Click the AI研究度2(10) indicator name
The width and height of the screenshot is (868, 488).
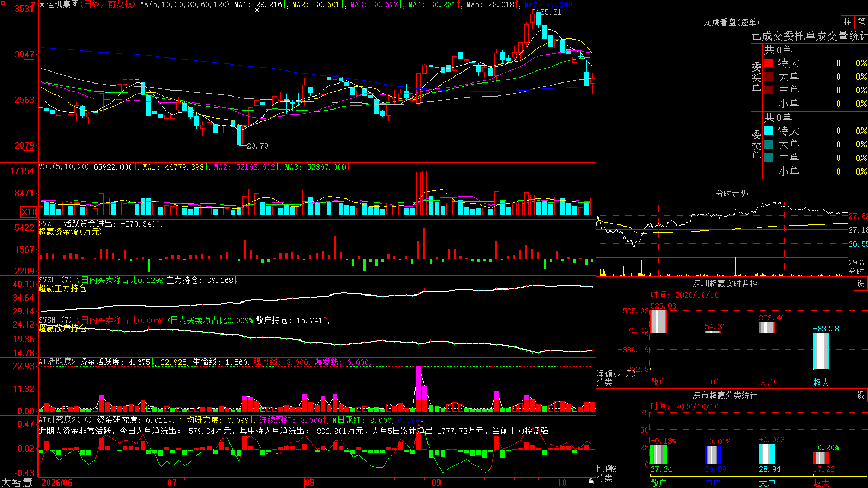pyautogui.click(x=65, y=420)
